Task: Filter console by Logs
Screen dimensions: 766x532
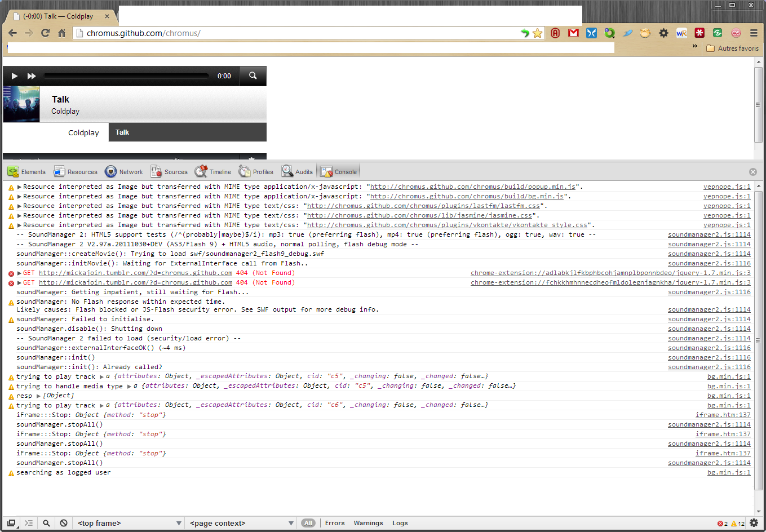Action: pos(400,523)
